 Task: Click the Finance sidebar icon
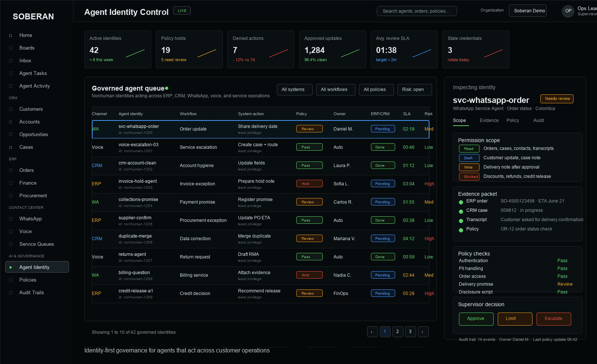11,183
